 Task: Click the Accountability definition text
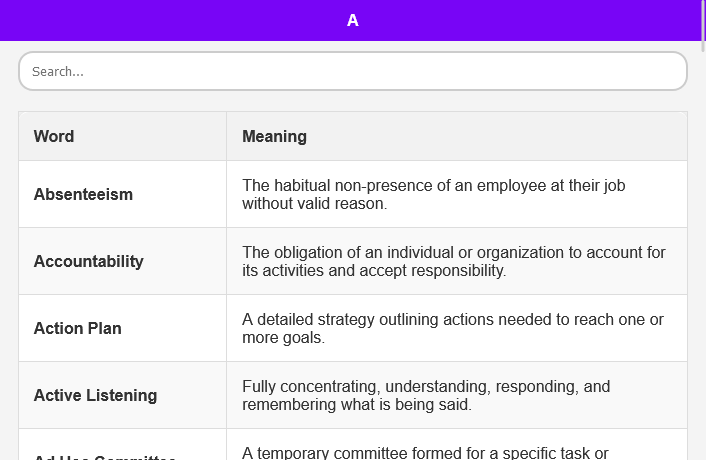[x=454, y=262]
